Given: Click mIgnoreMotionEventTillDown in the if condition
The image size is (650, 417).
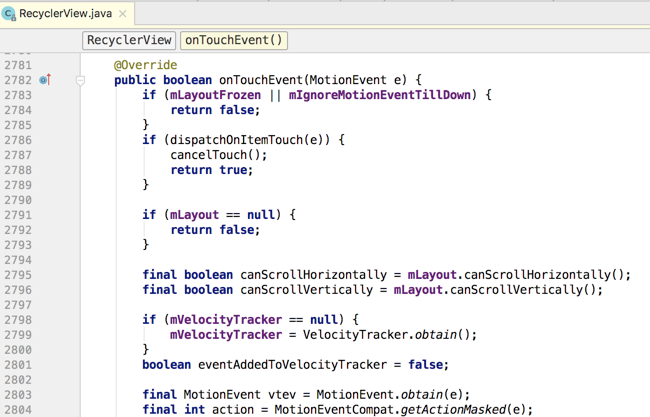Looking at the screenshot, I should pyautogui.click(x=380, y=95).
